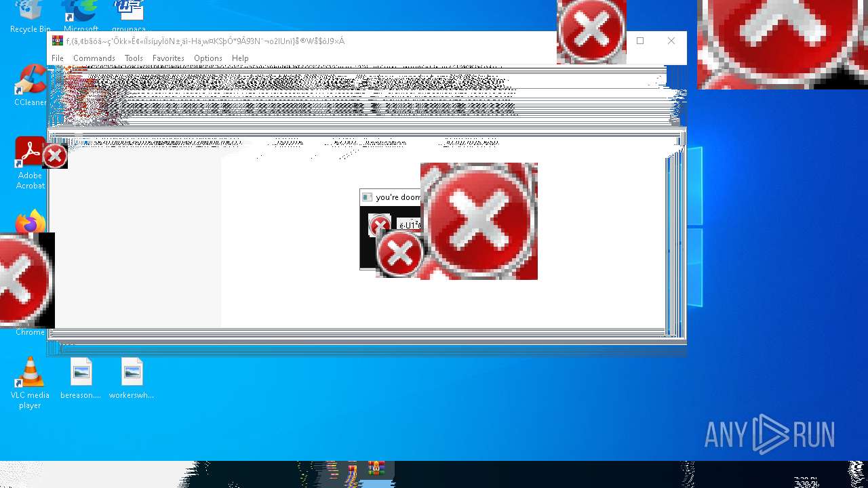The height and width of the screenshot is (488, 868).
Task: Select the Recycle Bin desktop icon
Action: pos(30,16)
